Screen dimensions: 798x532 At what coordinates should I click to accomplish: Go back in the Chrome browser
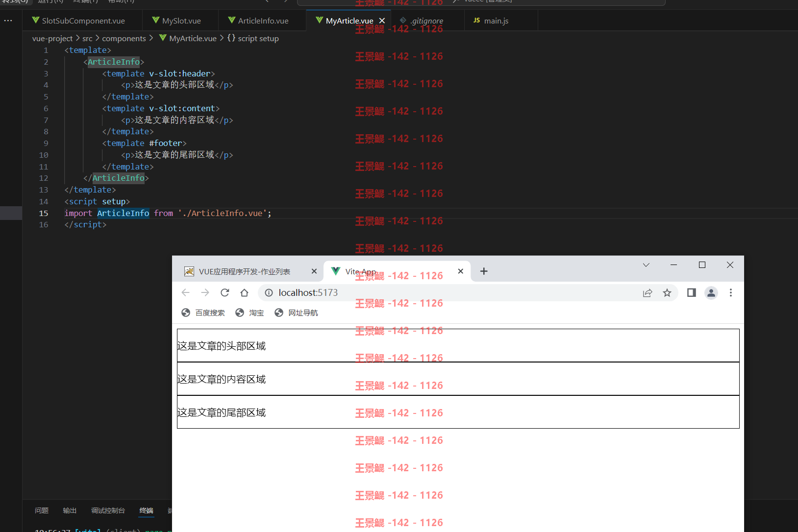[x=185, y=292]
